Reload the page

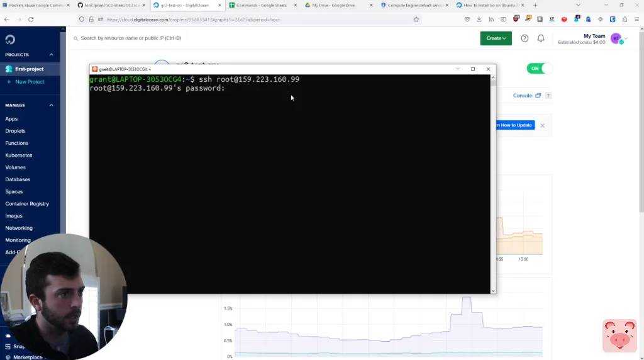pos(31,20)
